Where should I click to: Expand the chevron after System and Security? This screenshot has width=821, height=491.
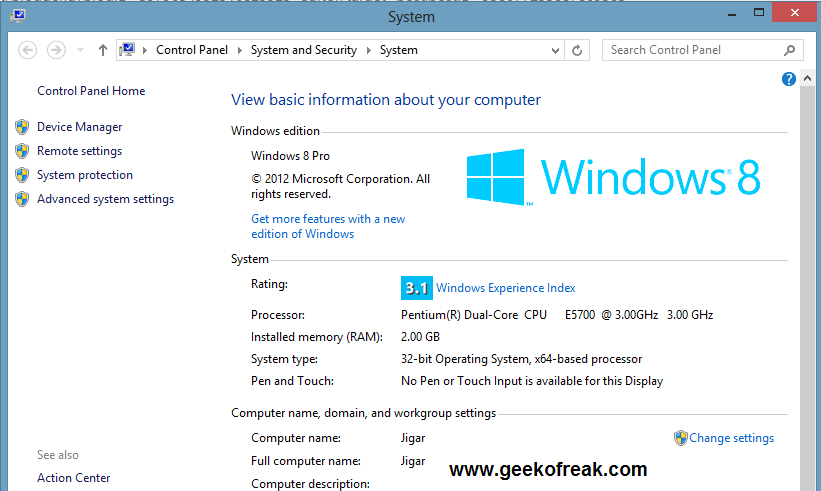369,50
